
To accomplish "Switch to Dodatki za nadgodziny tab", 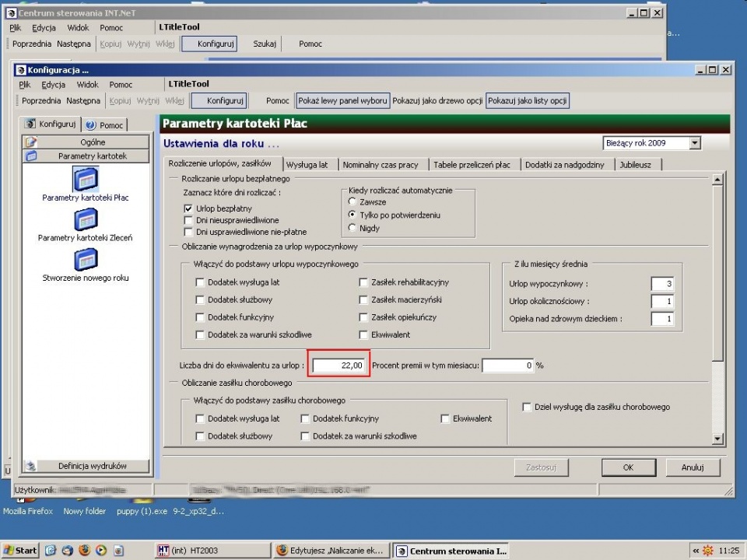I will pos(565,165).
